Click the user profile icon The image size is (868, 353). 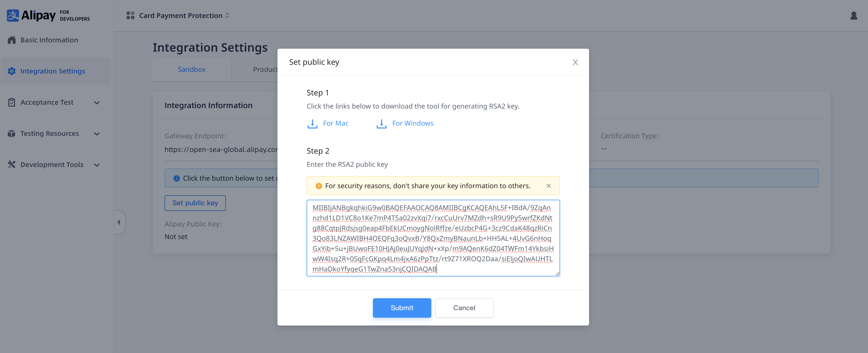(853, 16)
